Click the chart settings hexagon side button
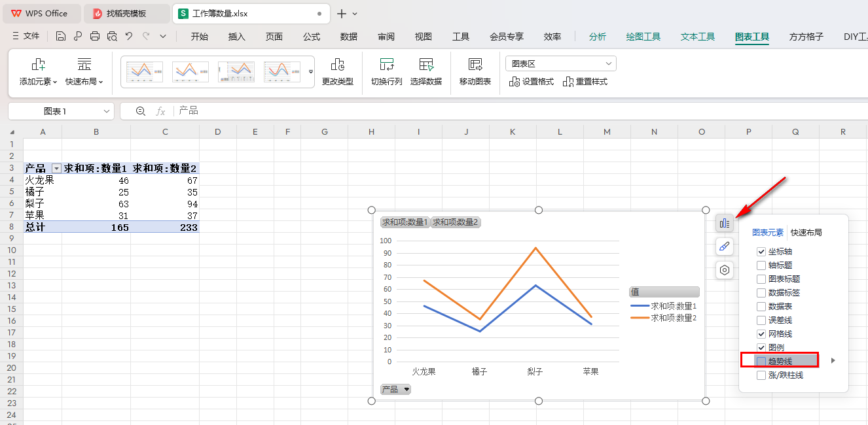868x425 pixels. (x=725, y=270)
